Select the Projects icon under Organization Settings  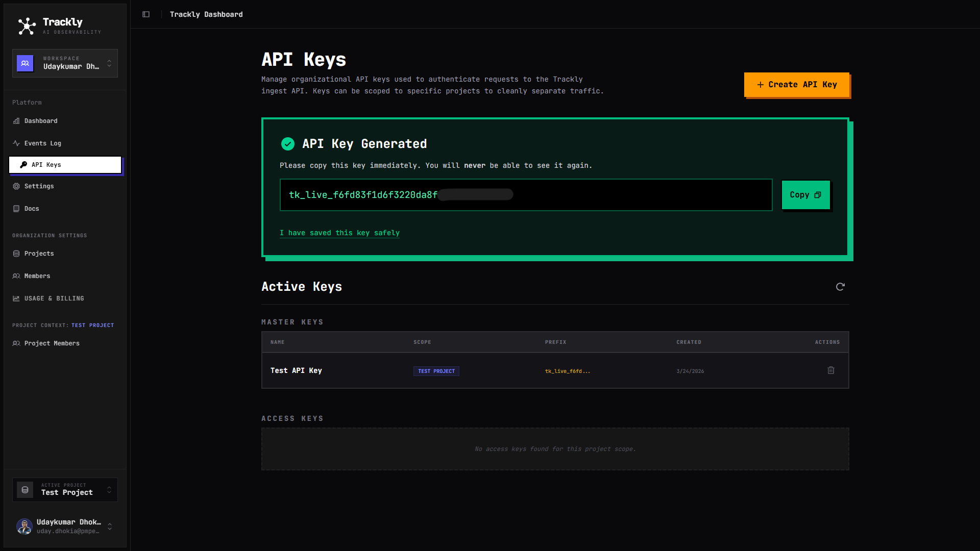tap(16, 254)
